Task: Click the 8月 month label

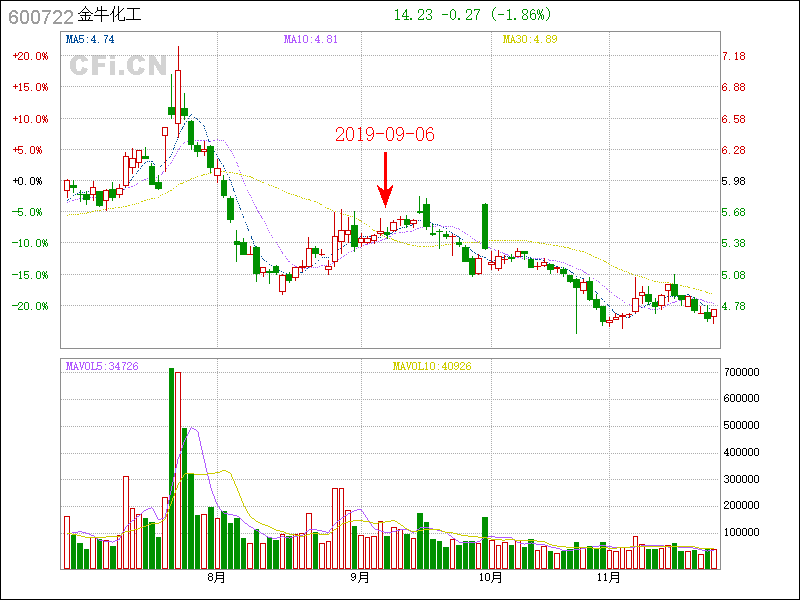Action: click(216, 578)
